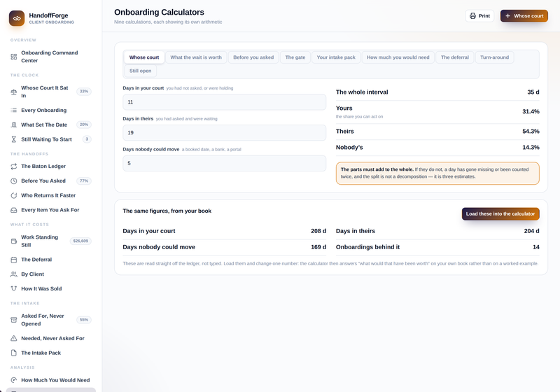Click the $26,609 badge on Work Standing Still

tap(80, 241)
